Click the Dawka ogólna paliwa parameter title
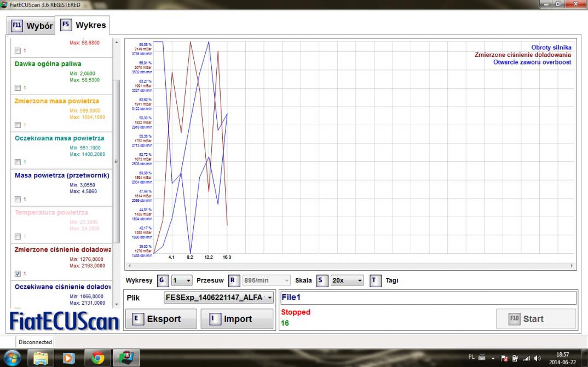This screenshot has width=588, height=367. [48, 63]
